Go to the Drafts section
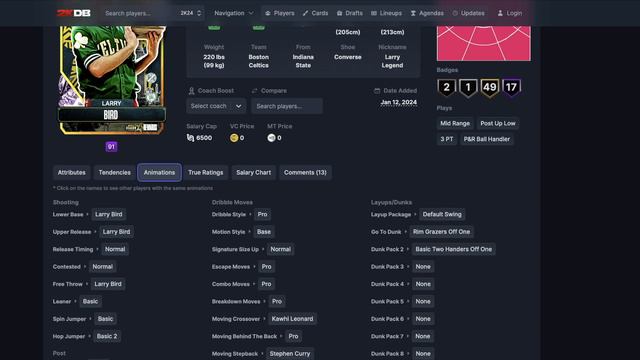 (350, 13)
